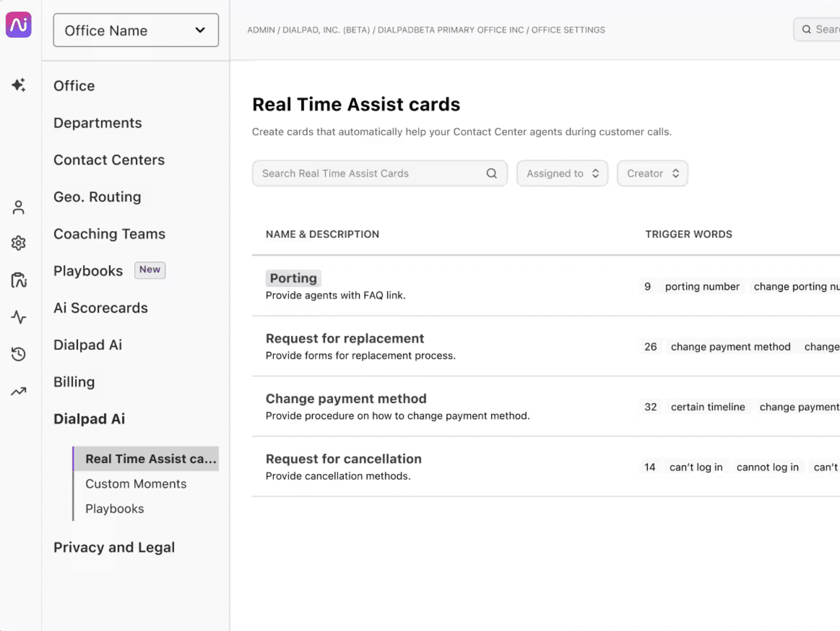Open the Assigned to filter dropdown

pos(562,174)
